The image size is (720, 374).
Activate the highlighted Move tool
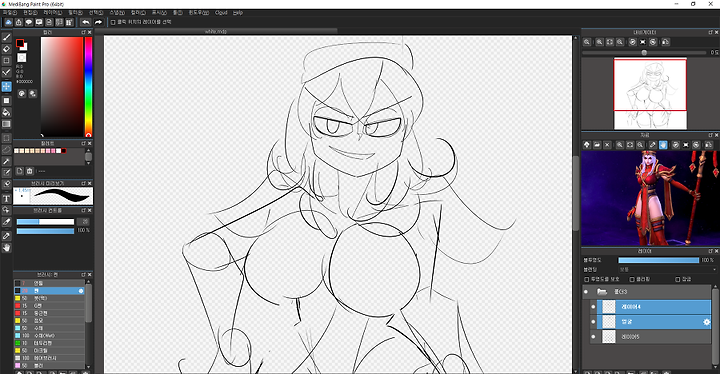[6, 86]
